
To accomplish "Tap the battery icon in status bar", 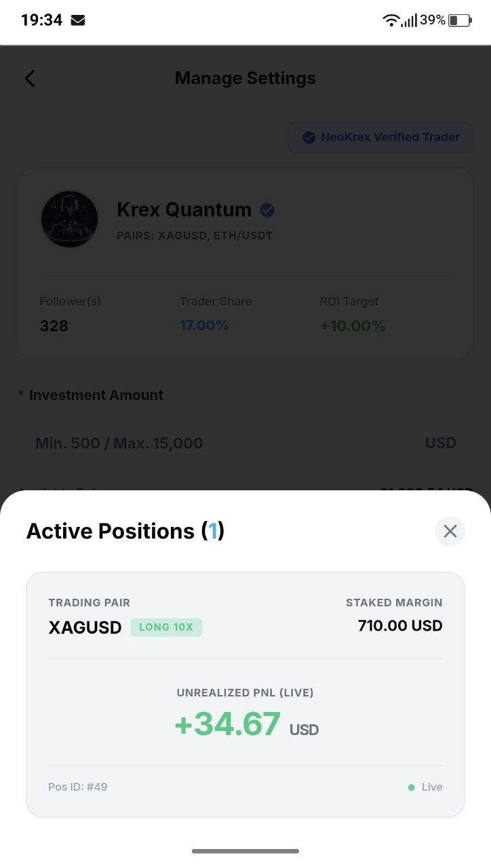I will [460, 20].
